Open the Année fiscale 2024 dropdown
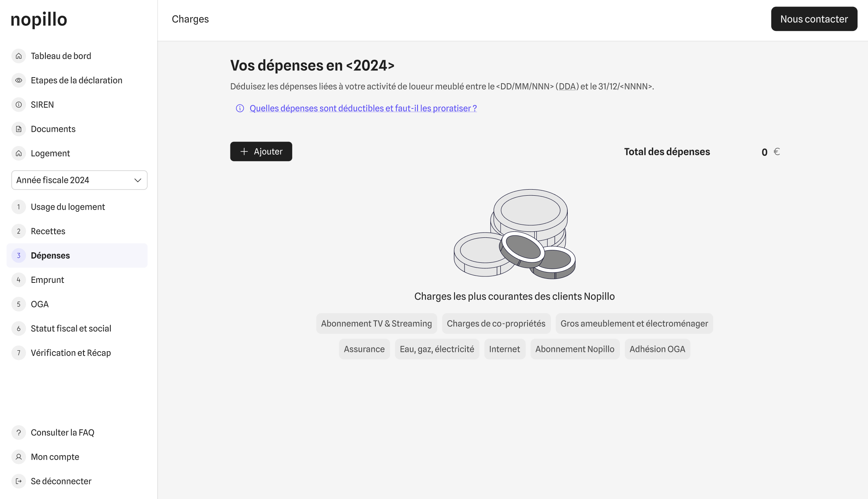 [72, 180]
